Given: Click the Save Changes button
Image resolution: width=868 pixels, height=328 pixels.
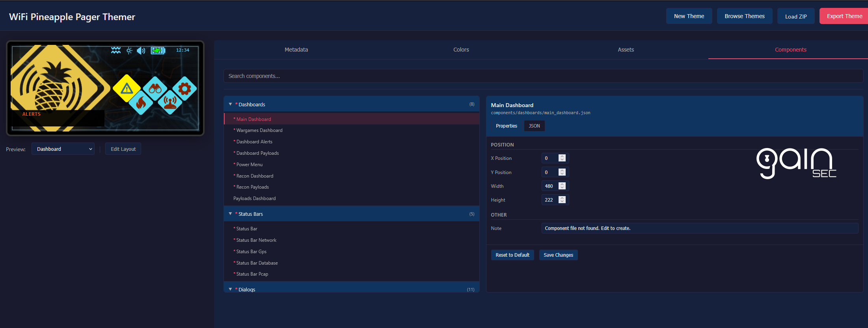Looking at the screenshot, I should click(559, 255).
